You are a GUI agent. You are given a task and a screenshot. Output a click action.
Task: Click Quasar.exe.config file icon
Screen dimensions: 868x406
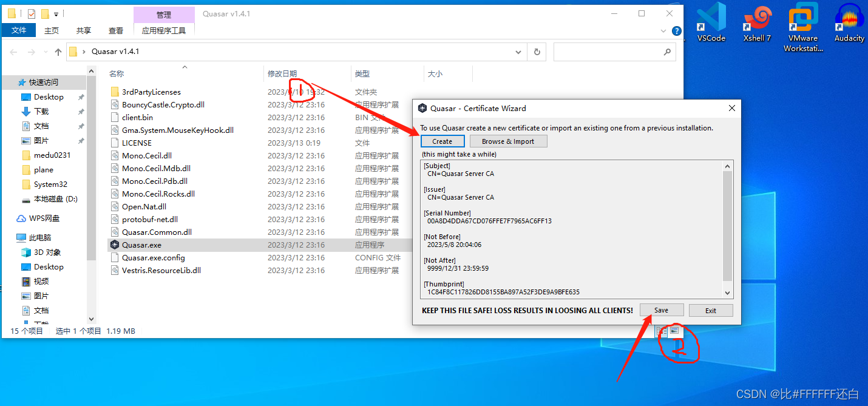tap(115, 257)
